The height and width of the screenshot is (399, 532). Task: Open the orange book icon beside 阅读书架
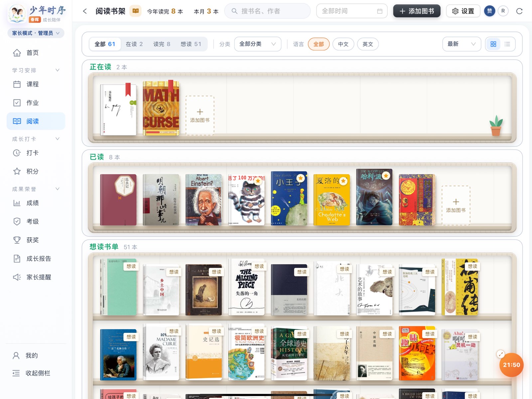135,11
